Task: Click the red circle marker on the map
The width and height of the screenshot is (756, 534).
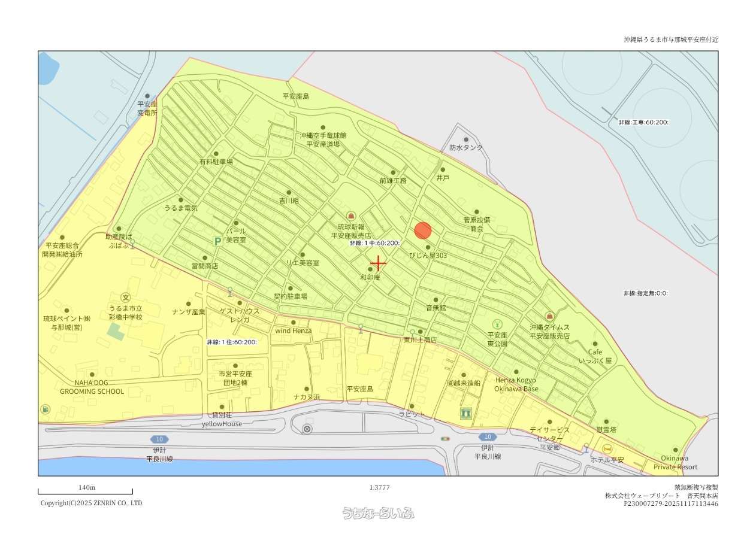Action: pos(423,230)
